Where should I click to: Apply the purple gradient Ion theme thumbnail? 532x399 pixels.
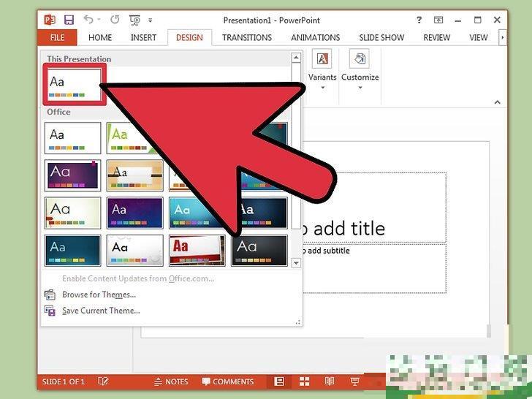click(x=72, y=175)
